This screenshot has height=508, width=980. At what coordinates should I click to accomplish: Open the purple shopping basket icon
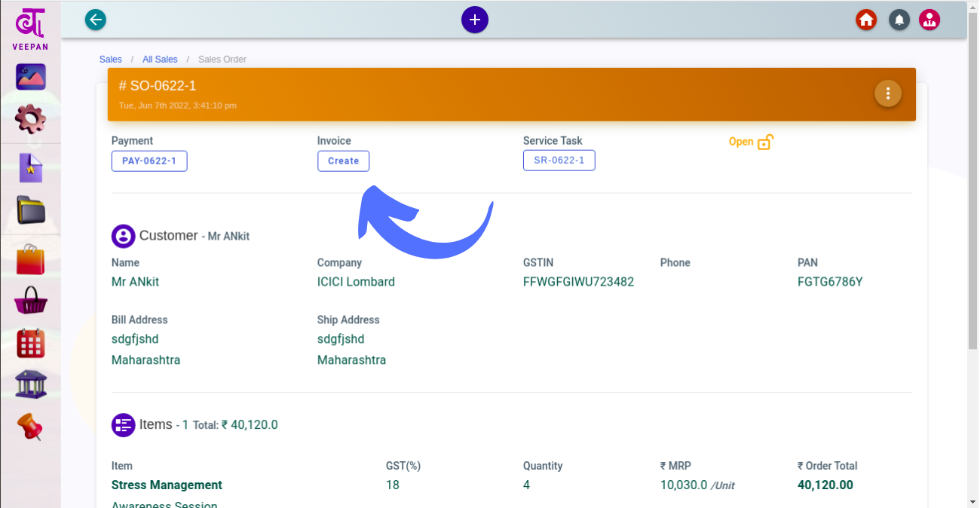[x=30, y=301]
